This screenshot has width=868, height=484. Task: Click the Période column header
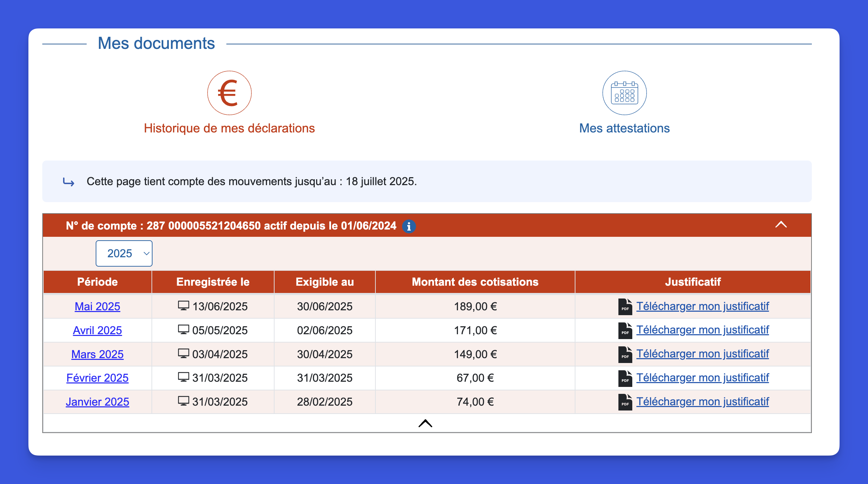(97, 282)
